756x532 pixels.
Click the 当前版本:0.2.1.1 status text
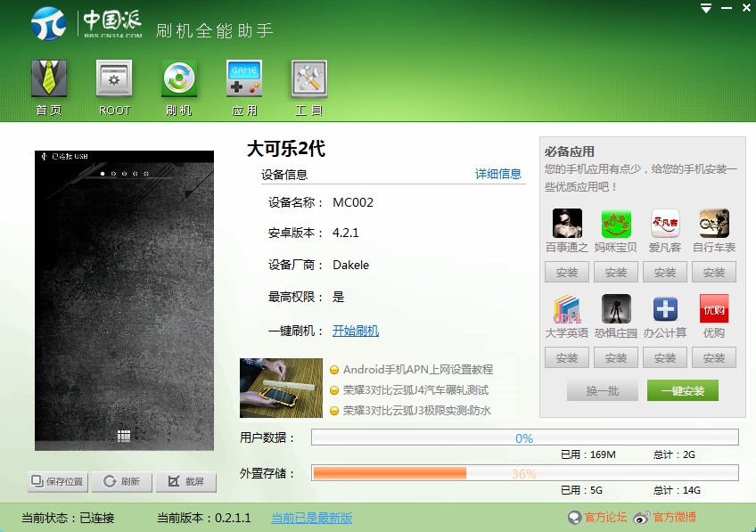pos(204,518)
